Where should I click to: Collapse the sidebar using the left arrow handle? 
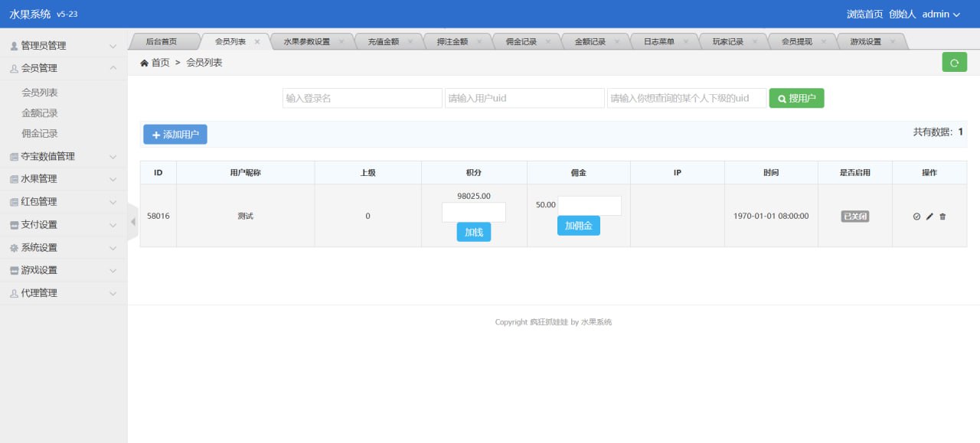tap(132, 222)
